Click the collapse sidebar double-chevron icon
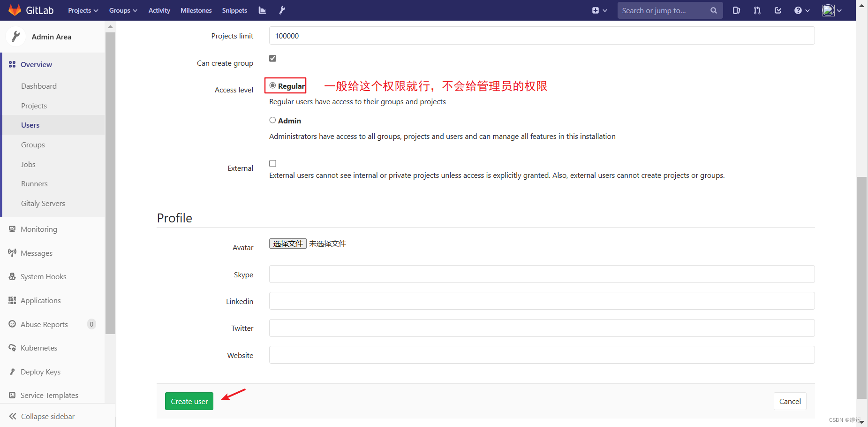This screenshot has width=868, height=427. pos(13,416)
